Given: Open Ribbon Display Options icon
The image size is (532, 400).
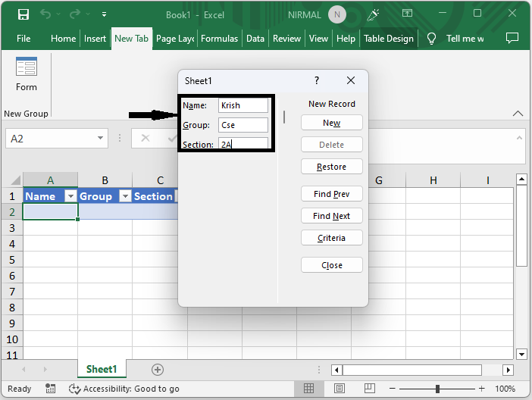Looking at the screenshot, I should point(407,13).
